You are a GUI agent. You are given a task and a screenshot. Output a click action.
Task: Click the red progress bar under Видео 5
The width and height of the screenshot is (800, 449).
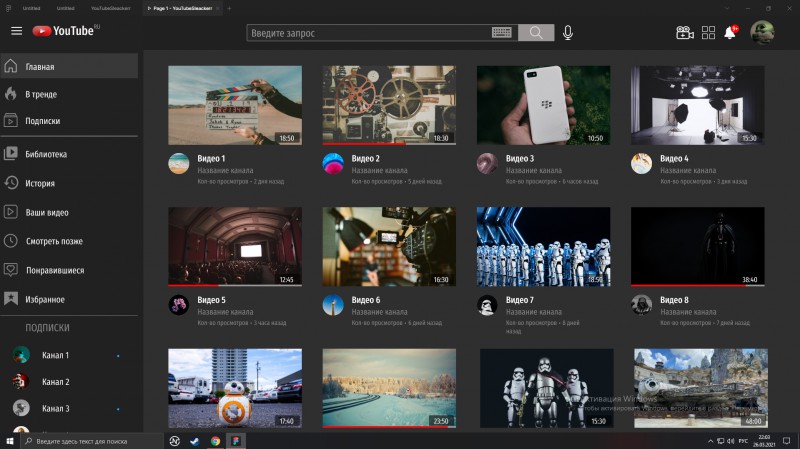(193, 285)
